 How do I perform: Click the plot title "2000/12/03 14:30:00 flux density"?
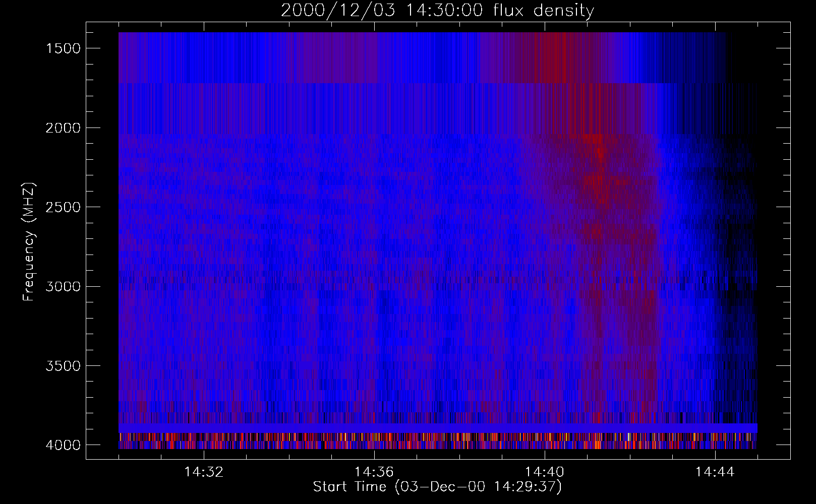(437, 10)
